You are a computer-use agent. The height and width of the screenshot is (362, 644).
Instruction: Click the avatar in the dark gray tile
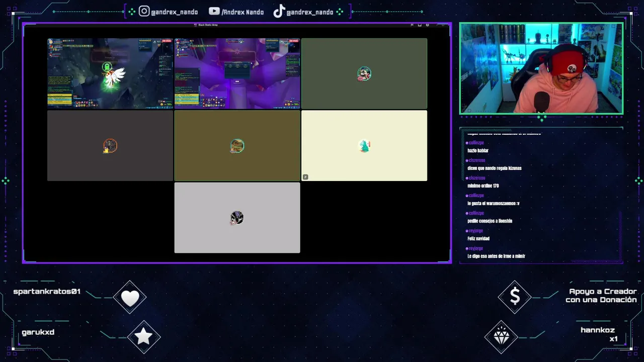(110, 146)
